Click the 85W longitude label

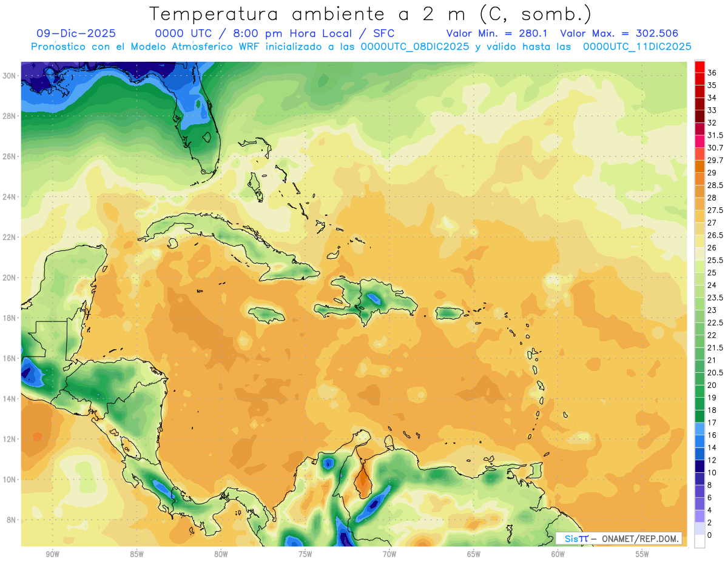click(136, 554)
